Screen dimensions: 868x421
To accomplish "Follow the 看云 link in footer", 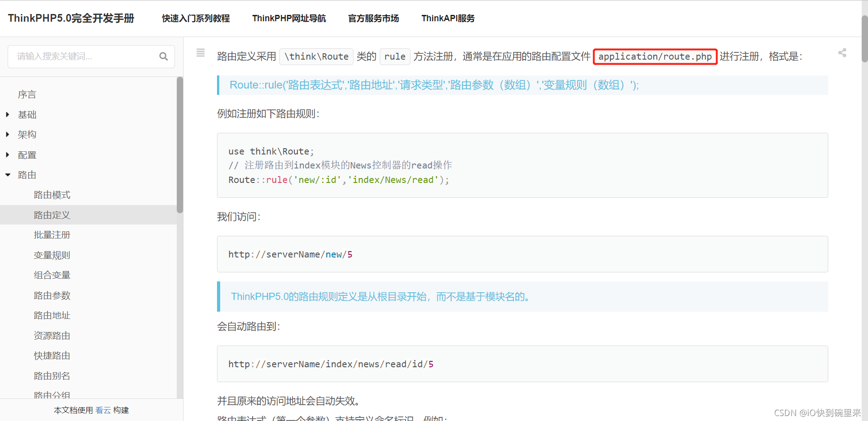I will [103, 410].
